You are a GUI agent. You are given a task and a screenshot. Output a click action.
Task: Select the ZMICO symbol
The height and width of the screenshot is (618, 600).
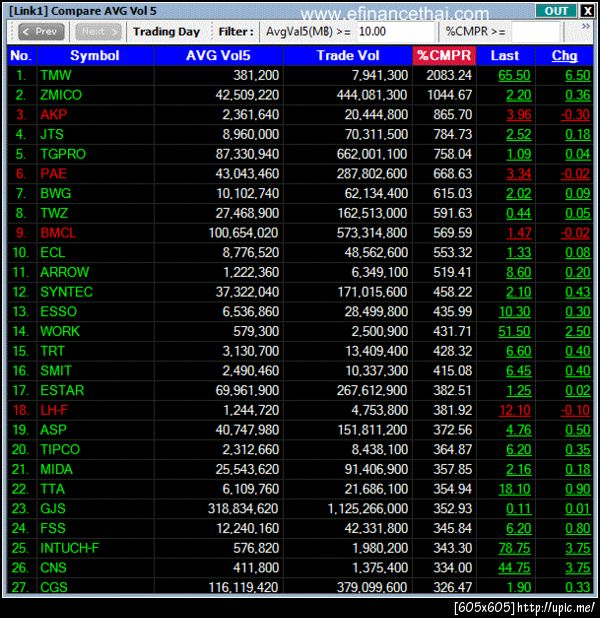pos(61,95)
